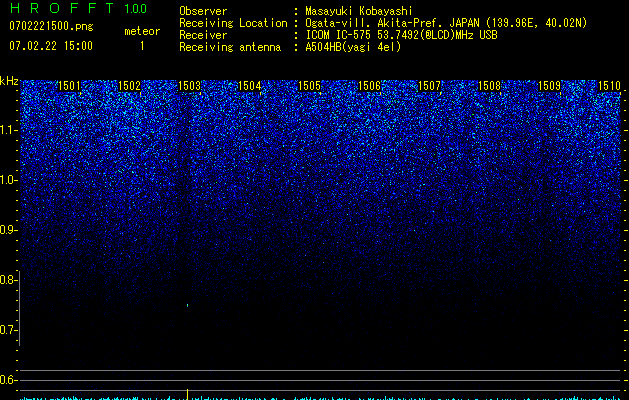629x400 pixels.
Task: Click the meteor label
Action: (142, 31)
